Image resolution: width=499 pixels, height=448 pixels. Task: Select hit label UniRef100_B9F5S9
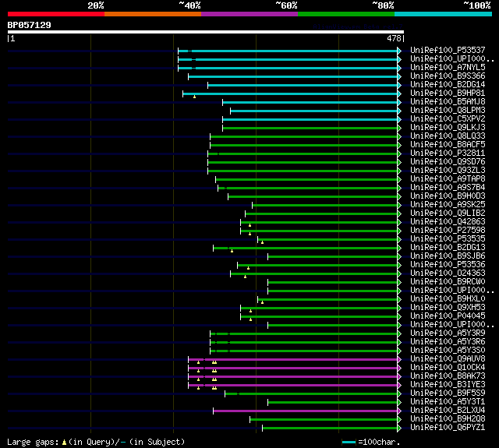click(448, 393)
